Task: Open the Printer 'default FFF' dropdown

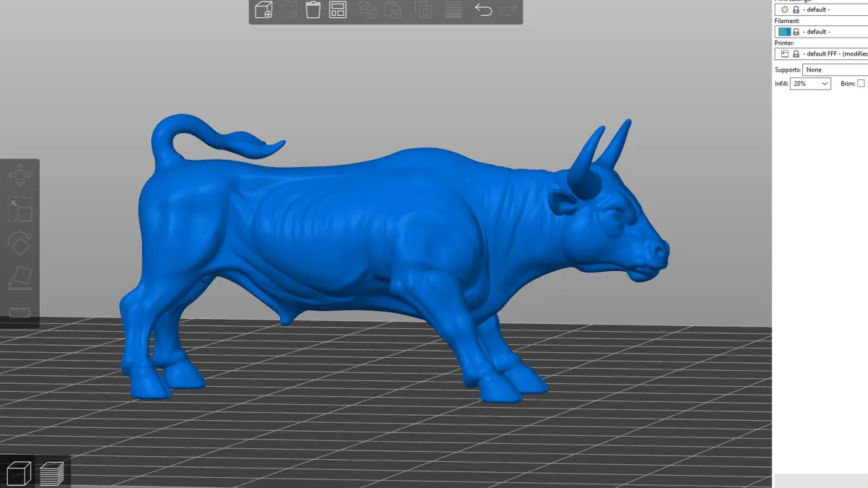Action: point(821,54)
